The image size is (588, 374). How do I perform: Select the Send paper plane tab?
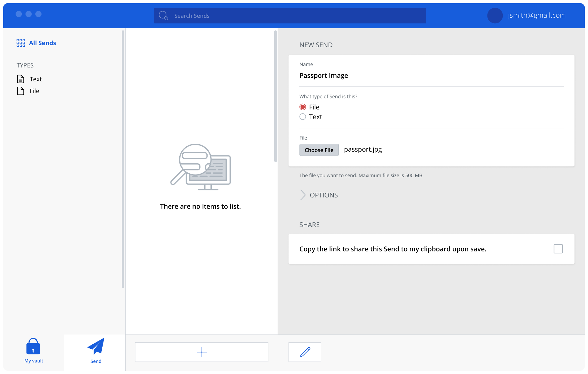(x=96, y=347)
